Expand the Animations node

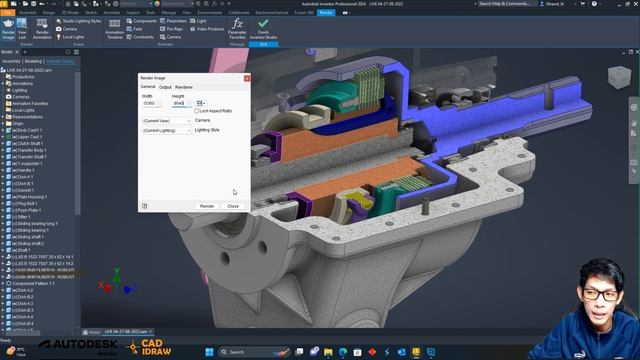tap(3, 84)
